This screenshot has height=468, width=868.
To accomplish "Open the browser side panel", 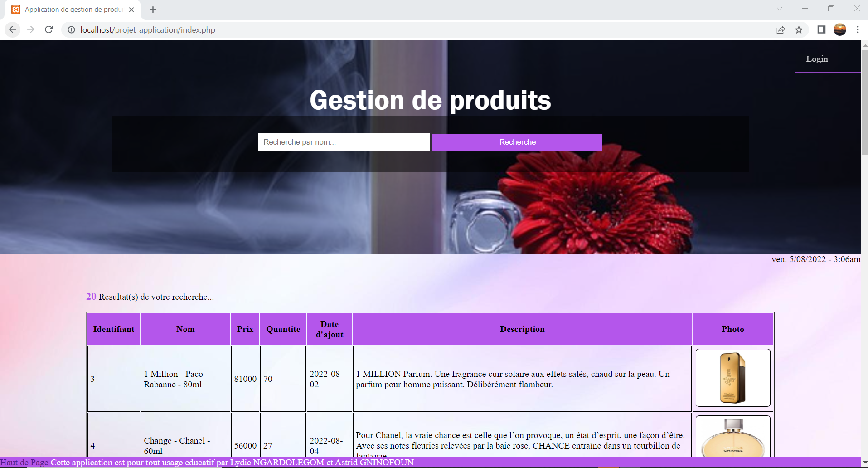I will click(x=820, y=30).
